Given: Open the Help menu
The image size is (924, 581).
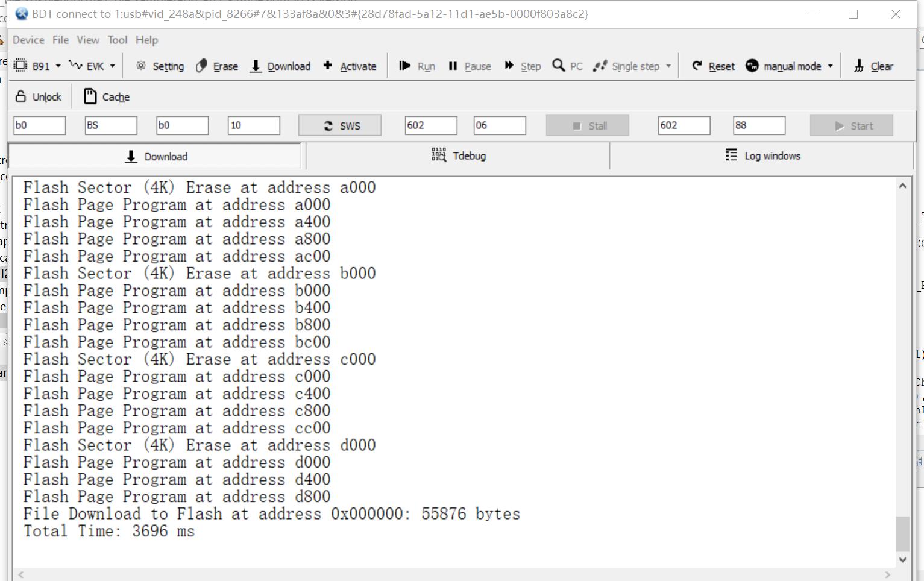Looking at the screenshot, I should [146, 40].
